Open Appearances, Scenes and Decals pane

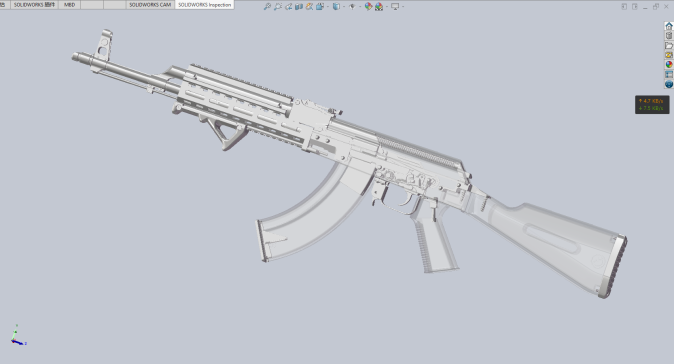tap(669, 64)
